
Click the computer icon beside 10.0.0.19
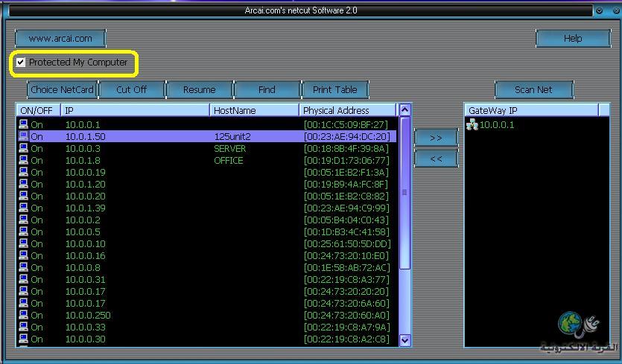[24, 172]
